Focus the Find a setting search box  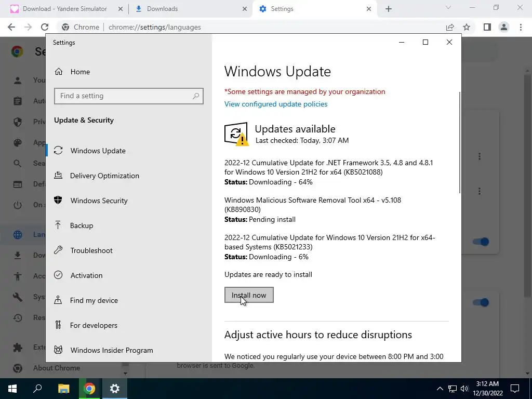coord(129,96)
